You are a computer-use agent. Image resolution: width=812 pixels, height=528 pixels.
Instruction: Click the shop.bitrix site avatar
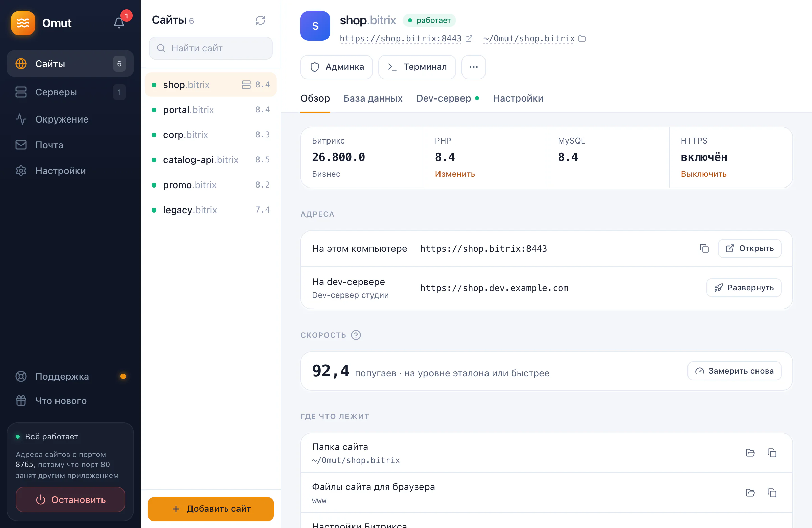tap(315, 26)
